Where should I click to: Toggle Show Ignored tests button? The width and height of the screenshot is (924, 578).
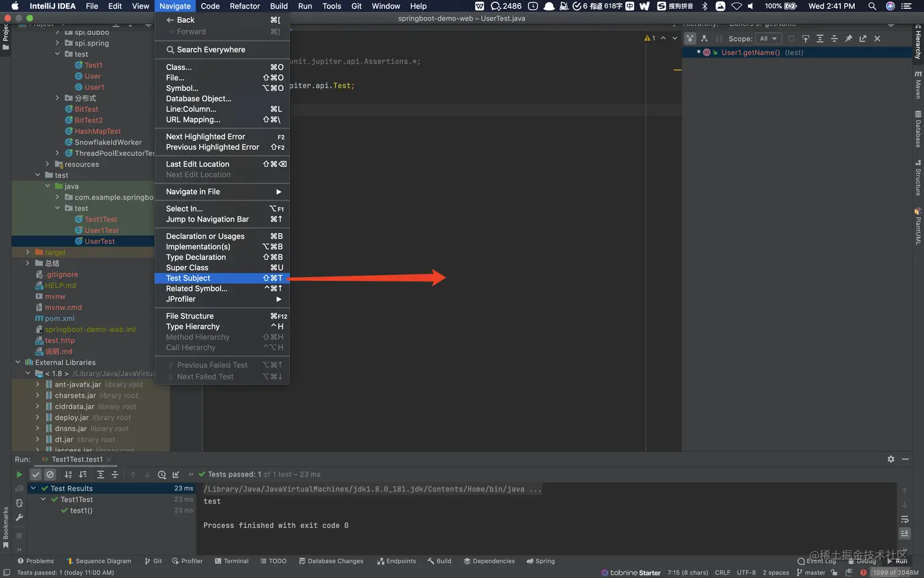click(50, 475)
